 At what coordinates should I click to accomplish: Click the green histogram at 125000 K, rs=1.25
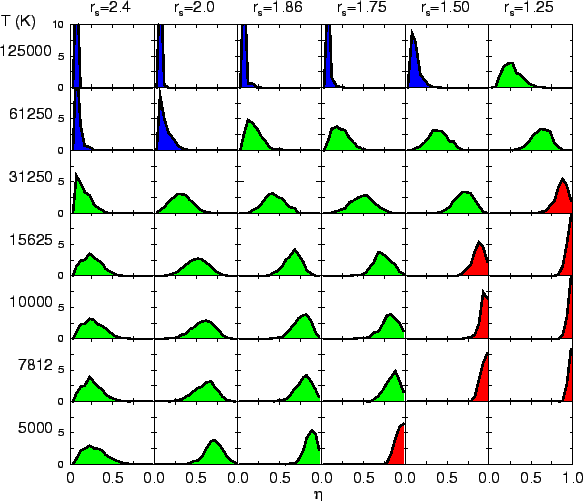click(513, 77)
